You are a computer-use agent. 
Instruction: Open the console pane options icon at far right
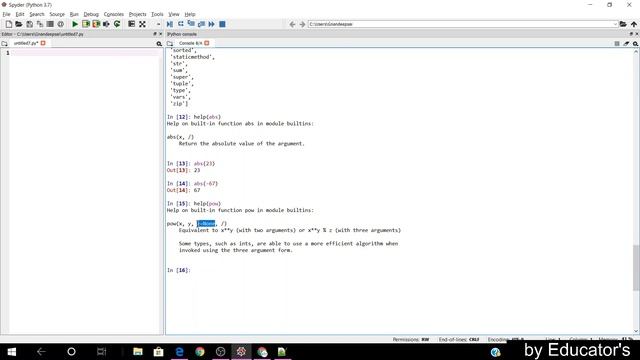tap(636, 43)
